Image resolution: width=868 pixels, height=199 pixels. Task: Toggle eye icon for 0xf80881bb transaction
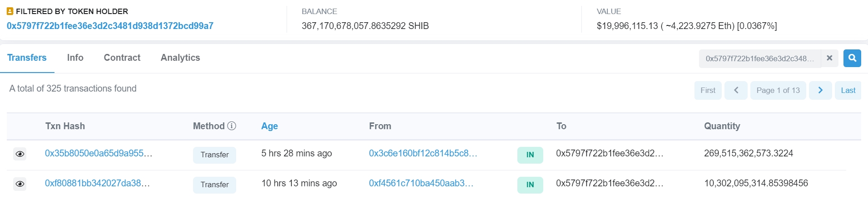click(20, 184)
